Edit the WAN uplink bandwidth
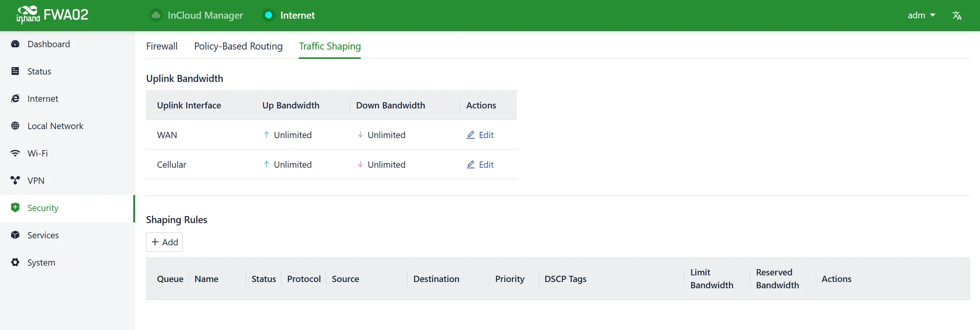Viewport: 980px width, 330px height. (480, 135)
